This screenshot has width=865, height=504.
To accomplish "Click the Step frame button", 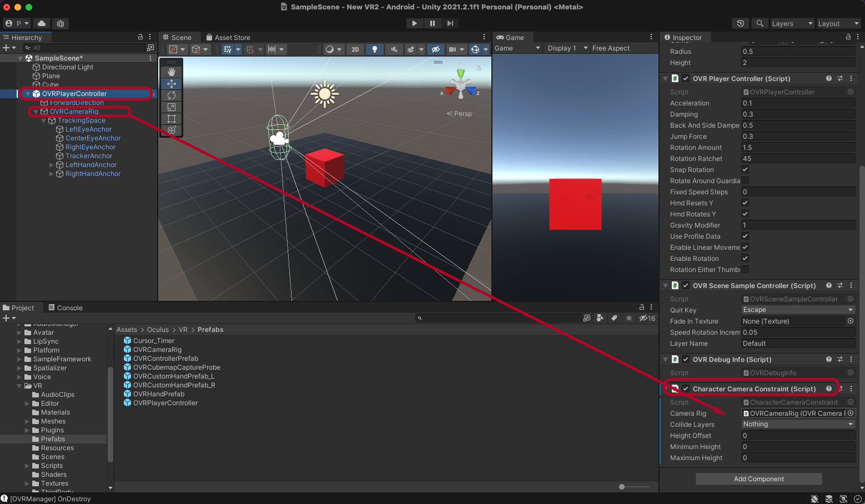I will (x=450, y=23).
